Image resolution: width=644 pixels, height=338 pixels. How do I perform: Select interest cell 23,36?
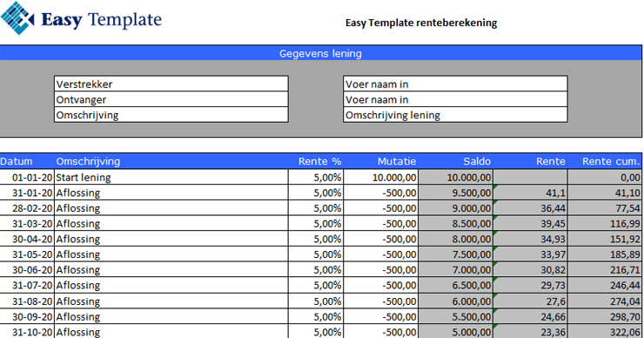point(531,331)
